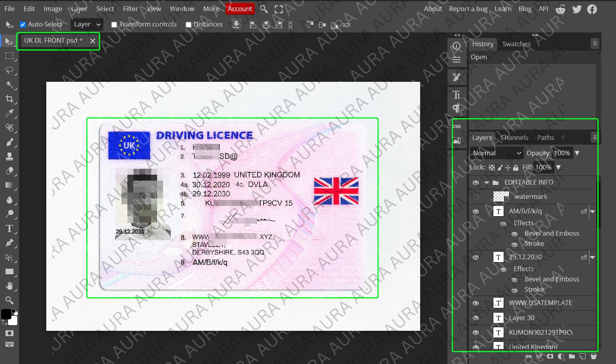Viewport: 616px width, 364px height.
Task: Choose the Clone Stamp tool
Action: (x=9, y=157)
